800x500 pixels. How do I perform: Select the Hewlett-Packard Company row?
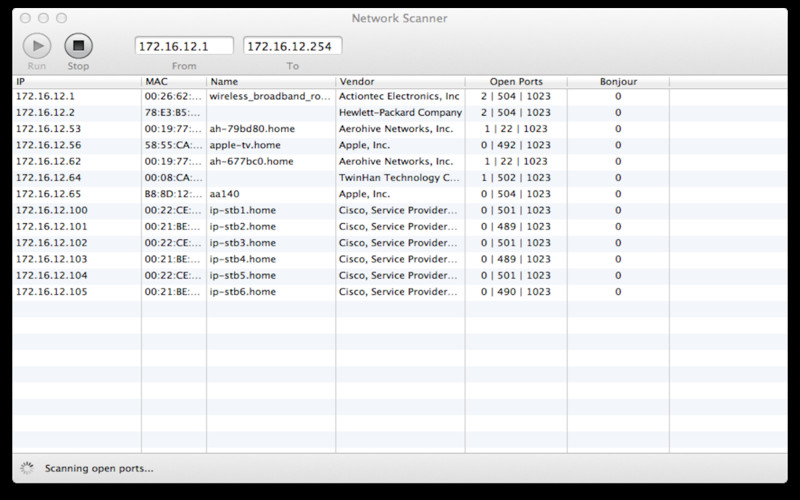pyautogui.click(x=399, y=113)
